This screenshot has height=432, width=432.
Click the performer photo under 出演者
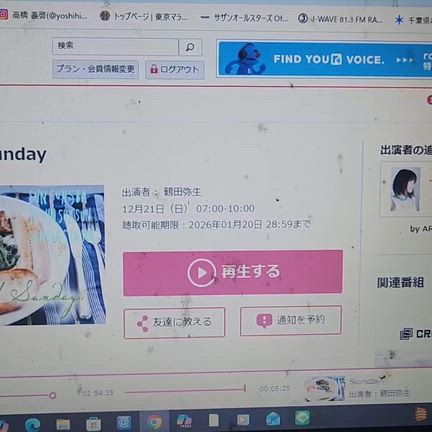[x=405, y=190]
